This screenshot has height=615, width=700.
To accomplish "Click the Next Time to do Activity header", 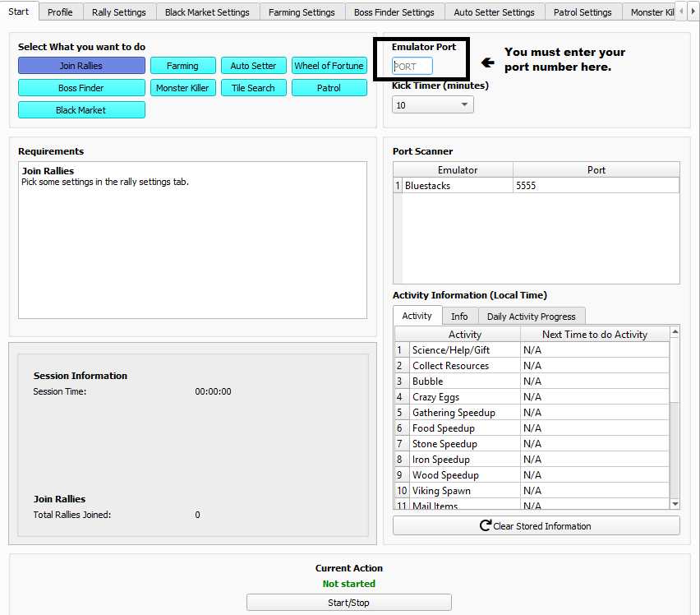I will (x=595, y=334).
